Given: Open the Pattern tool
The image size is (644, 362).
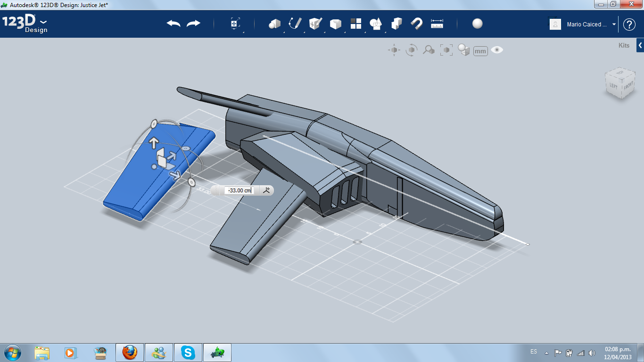Looking at the screenshot, I should (355, 24).
